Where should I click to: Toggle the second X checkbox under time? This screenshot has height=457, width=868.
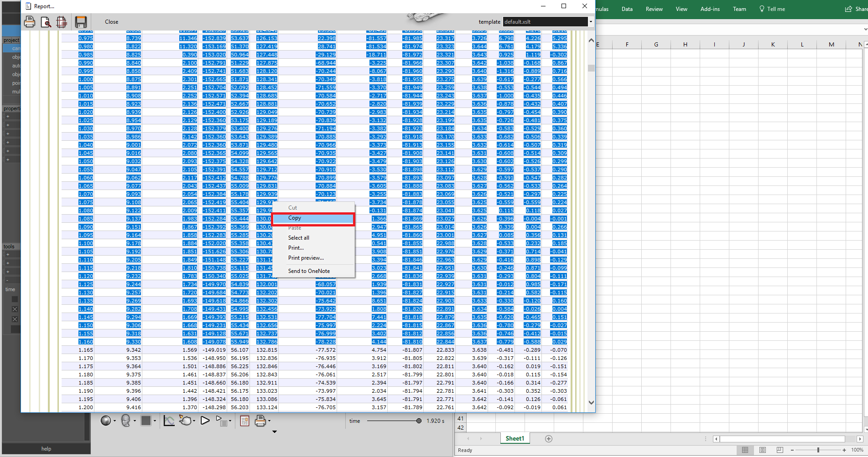(15, 319)
